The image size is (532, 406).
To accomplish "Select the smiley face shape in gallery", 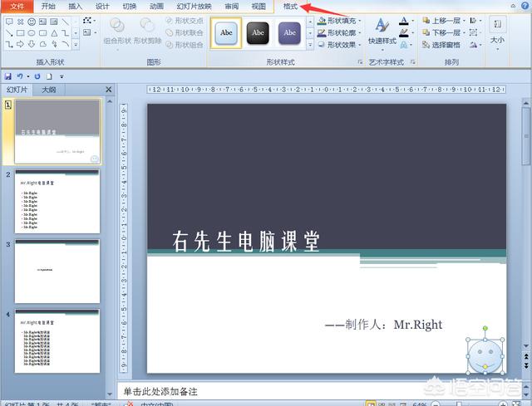I will click(32, 22).
